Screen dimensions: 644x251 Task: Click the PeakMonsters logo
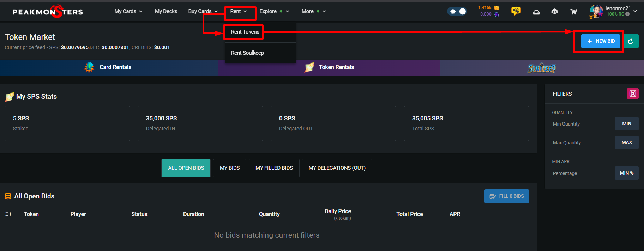click(x=48, y=11)
